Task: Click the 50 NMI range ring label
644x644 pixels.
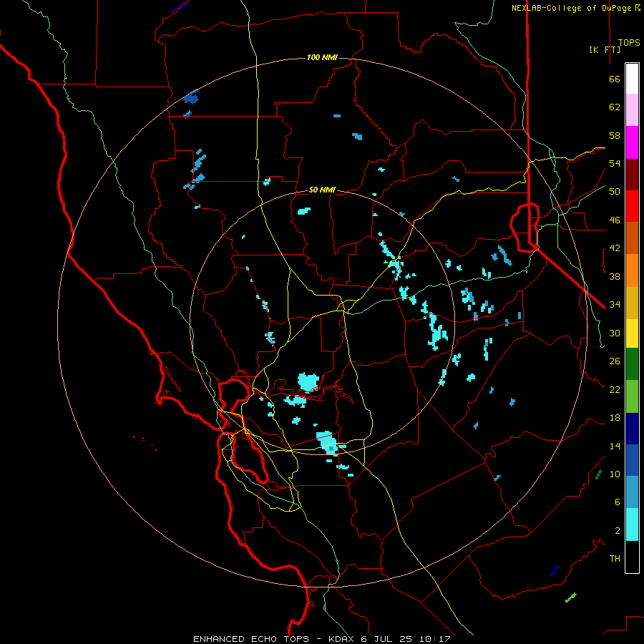Action: pos(322,190)
